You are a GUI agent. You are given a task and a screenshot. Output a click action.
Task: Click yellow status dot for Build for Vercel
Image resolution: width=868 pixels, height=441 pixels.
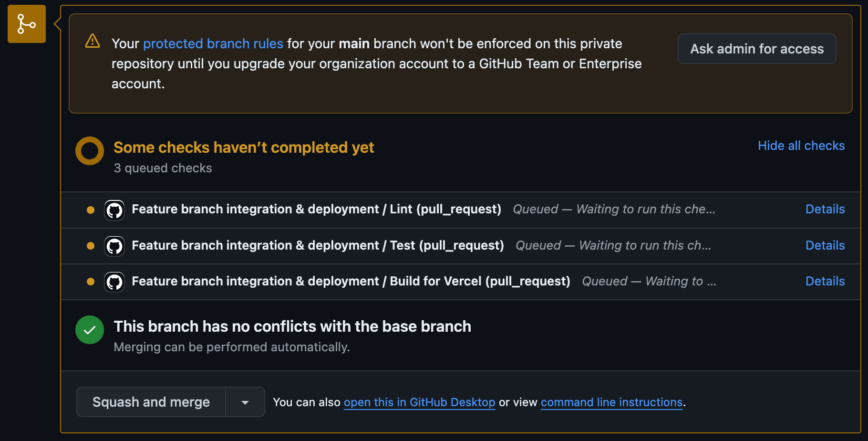coord(91,282)
